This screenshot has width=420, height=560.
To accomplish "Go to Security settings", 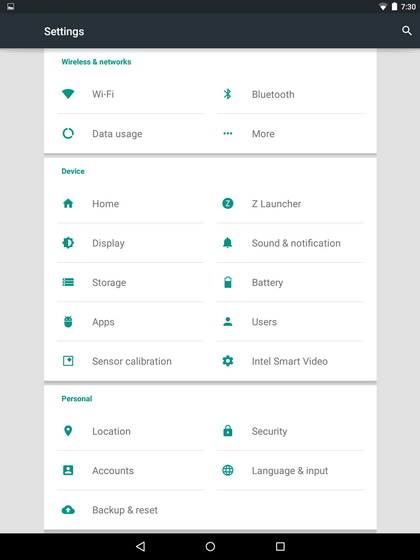I will pyautogui.click(x=290, y=431).
